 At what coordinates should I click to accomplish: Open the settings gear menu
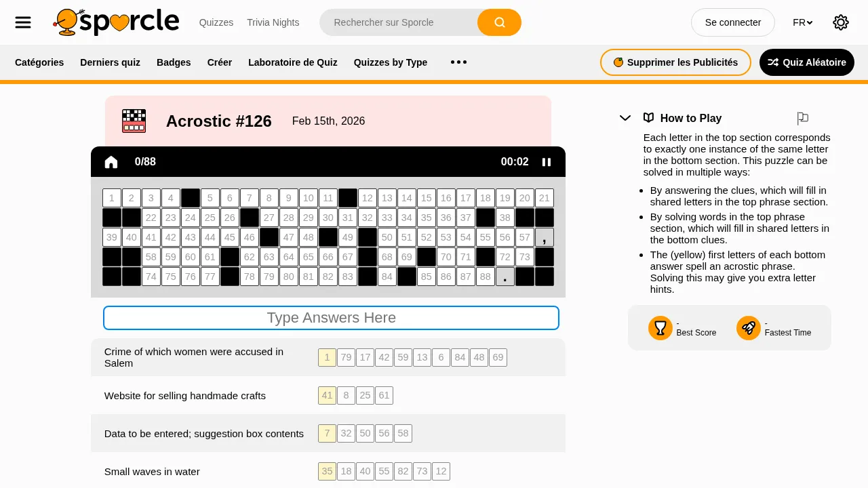click(841, 22)
